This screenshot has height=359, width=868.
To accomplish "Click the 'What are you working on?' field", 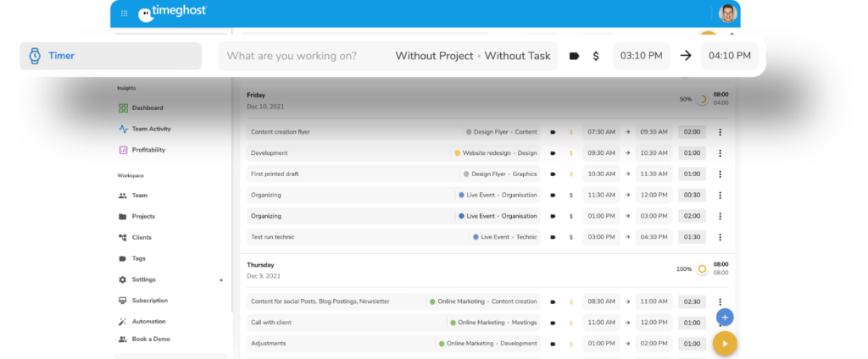I will pos(292,56).
